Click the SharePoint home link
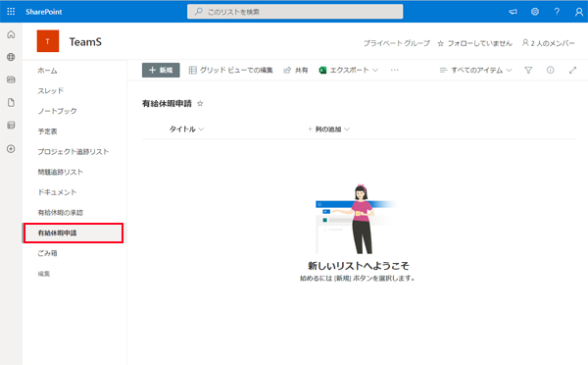Viewport: 588px width, 365px height. [x=43, y=12]
